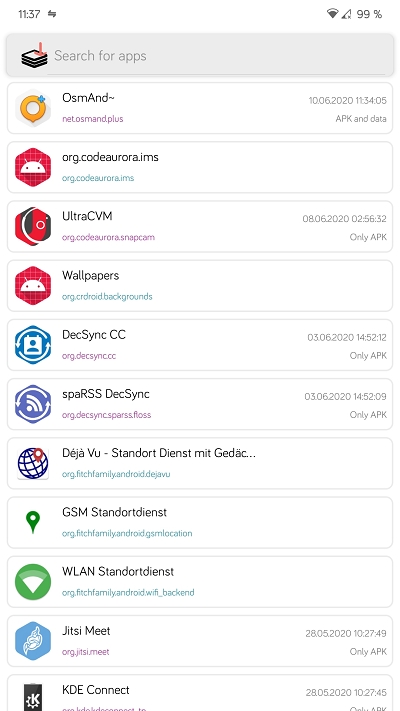Tap the UltraCVM camera icon
Screen dimensions: 400x711
(x=33, y=226)
